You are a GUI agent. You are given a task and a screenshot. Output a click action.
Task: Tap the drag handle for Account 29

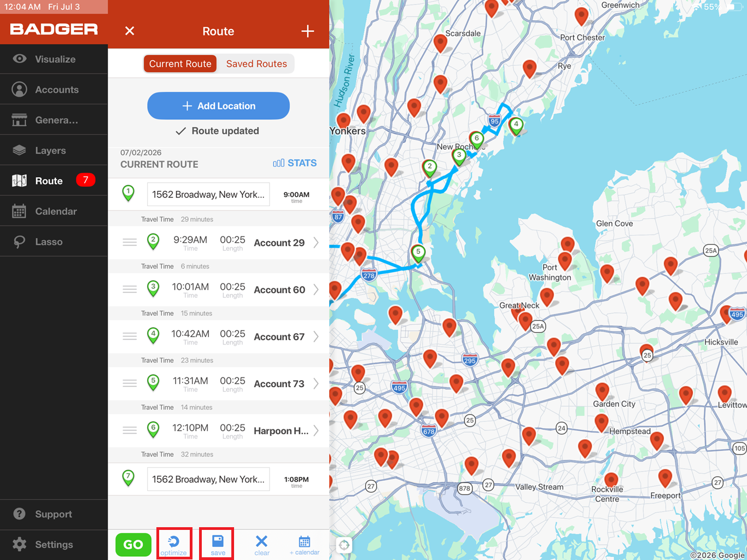[x=130, y=242]
